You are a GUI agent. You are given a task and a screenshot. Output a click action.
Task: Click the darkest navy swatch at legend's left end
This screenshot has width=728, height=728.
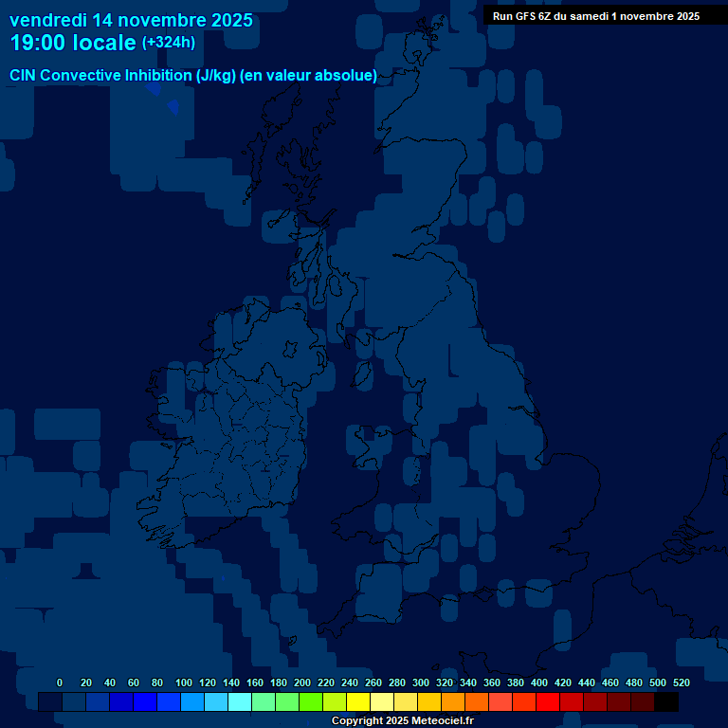point(50,701)
